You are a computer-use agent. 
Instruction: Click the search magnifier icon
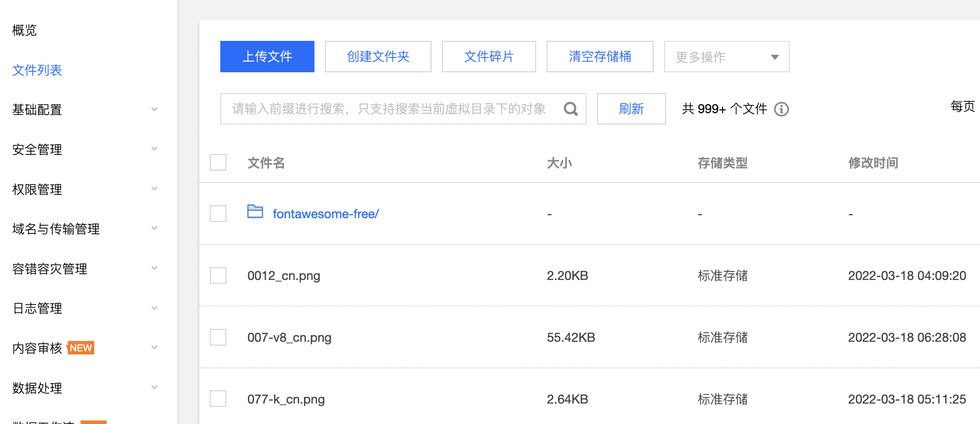[570, 109]
